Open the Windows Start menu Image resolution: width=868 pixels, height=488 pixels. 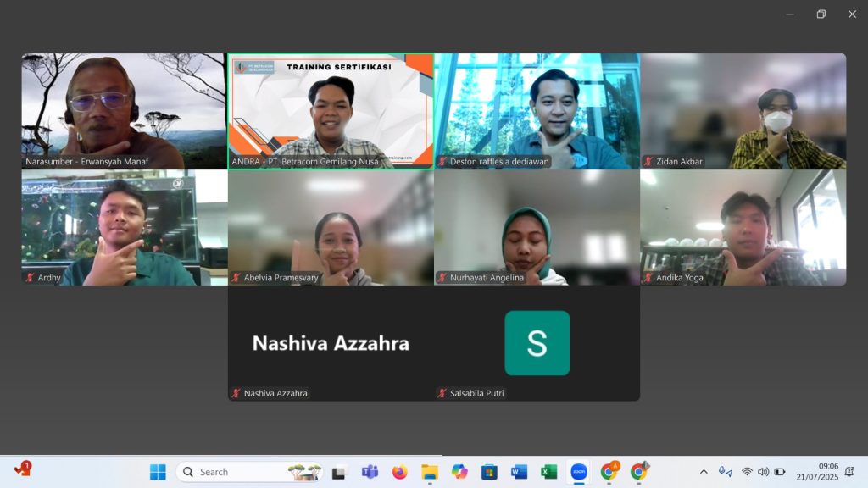(157, 472)
